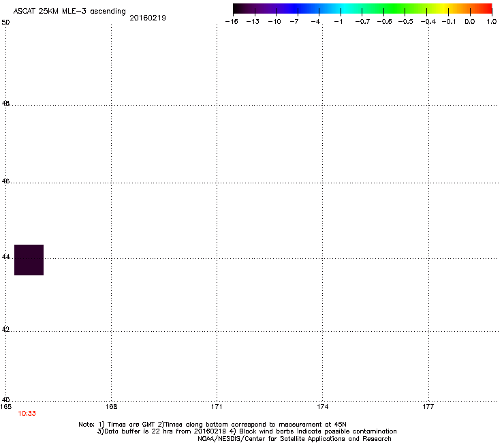
Task: Click the 20160219 date label
Action: pyautogui.click(x=148, y=18)
